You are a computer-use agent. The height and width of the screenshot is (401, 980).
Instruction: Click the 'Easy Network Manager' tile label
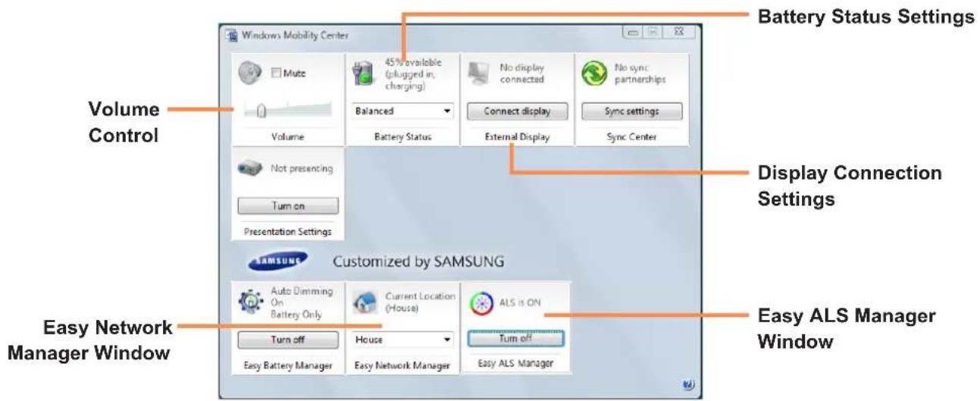tap(403, 366)
